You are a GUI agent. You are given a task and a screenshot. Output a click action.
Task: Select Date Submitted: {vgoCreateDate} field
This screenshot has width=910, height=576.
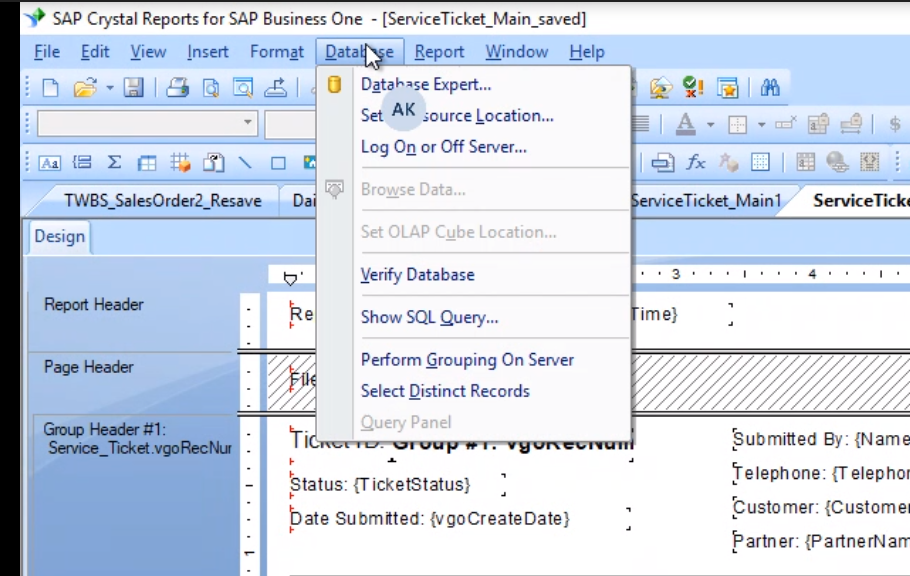pos(430,518)
